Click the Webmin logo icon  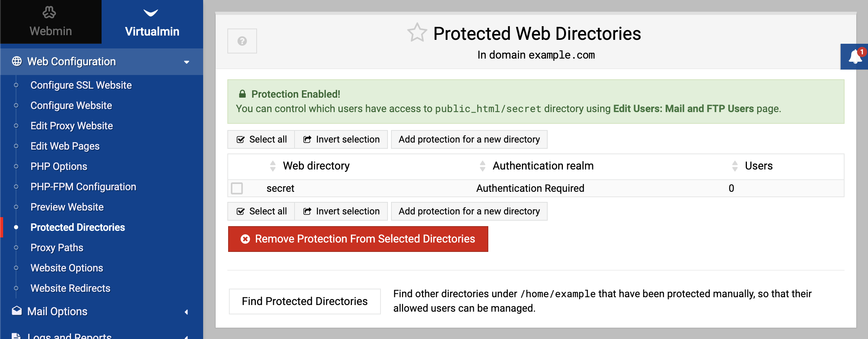point(49,12)
